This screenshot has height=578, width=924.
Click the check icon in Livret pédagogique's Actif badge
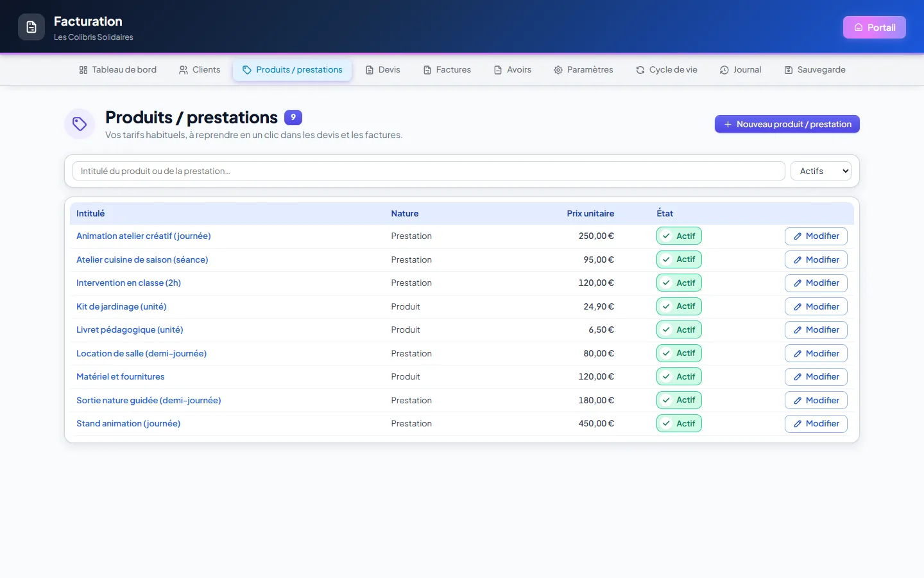pos(667,330)
